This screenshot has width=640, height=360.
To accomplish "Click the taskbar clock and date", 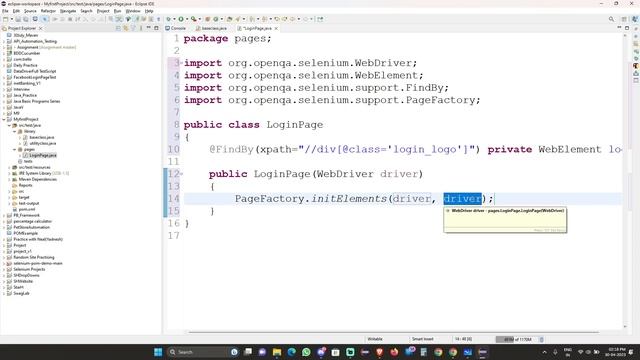I will 616,352.
